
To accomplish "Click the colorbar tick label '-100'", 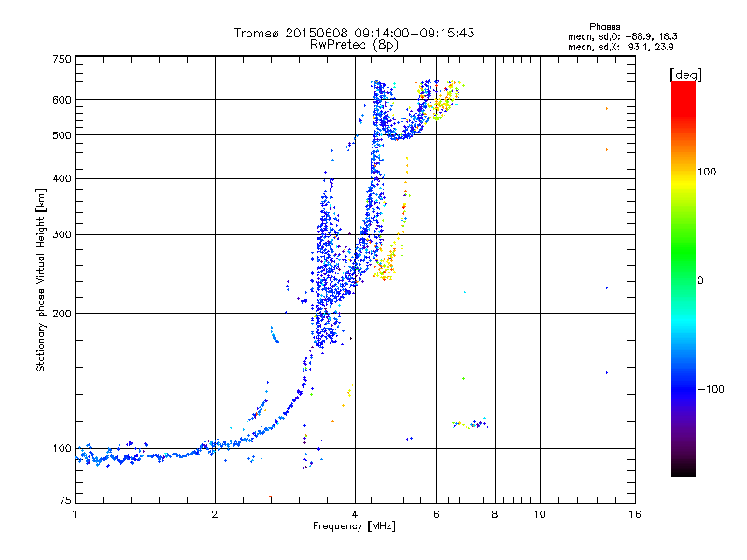I will pos(711,389).
